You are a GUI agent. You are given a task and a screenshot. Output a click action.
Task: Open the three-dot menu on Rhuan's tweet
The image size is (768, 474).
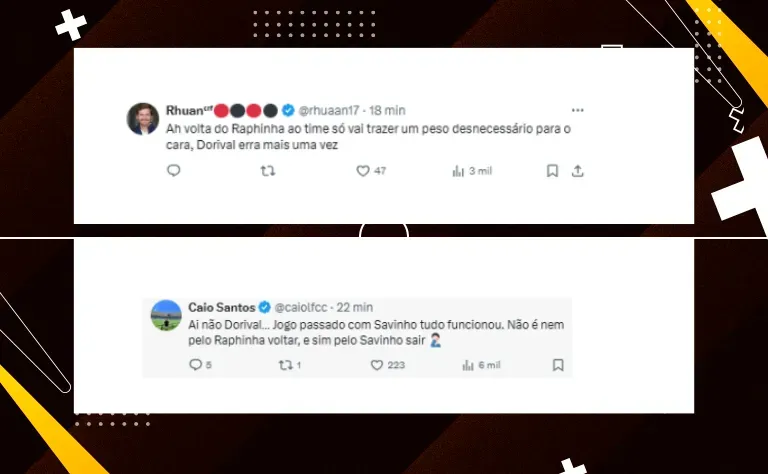coord(578,110)
